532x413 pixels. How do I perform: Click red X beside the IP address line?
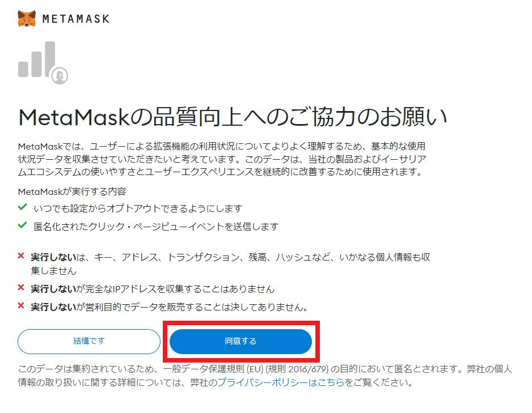tap(21, 288)
